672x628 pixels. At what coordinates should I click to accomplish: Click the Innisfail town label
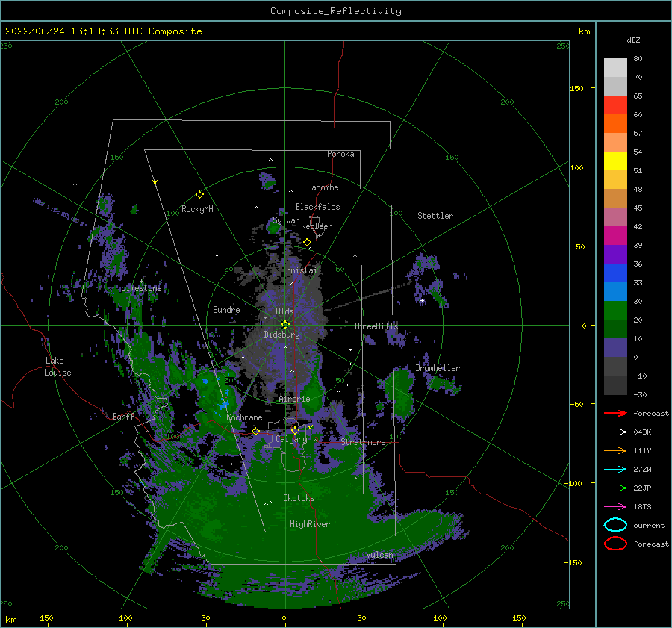[x=302, y=270]
